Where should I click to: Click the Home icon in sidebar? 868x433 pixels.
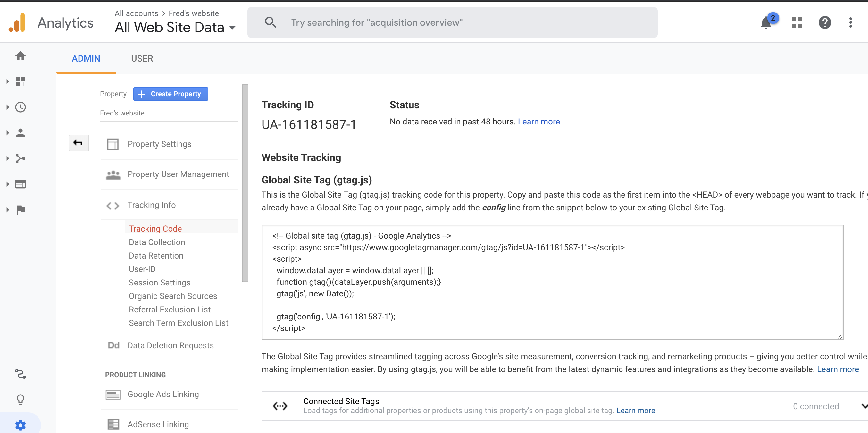click(x=20, y=55)
